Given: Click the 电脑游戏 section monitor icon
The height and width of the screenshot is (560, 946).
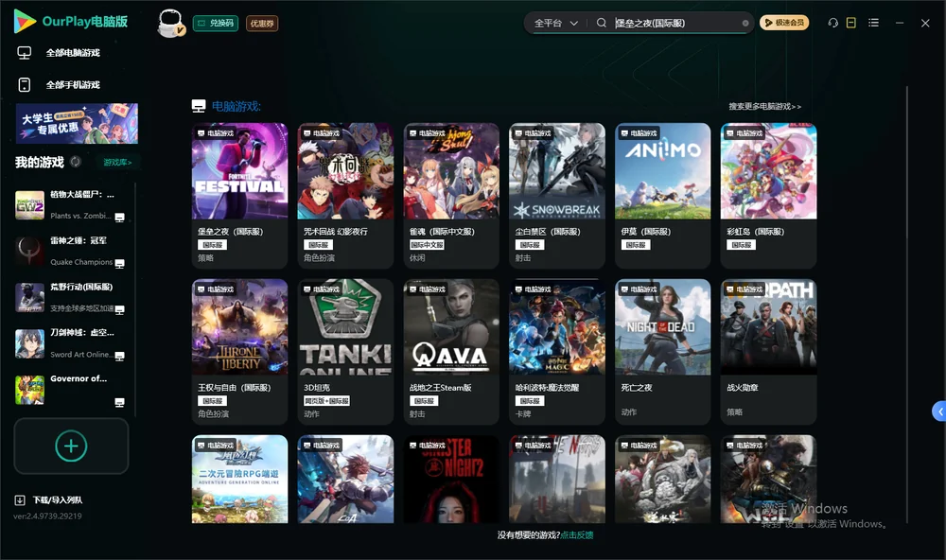Looking at the screenshot, I should (199, 106).
